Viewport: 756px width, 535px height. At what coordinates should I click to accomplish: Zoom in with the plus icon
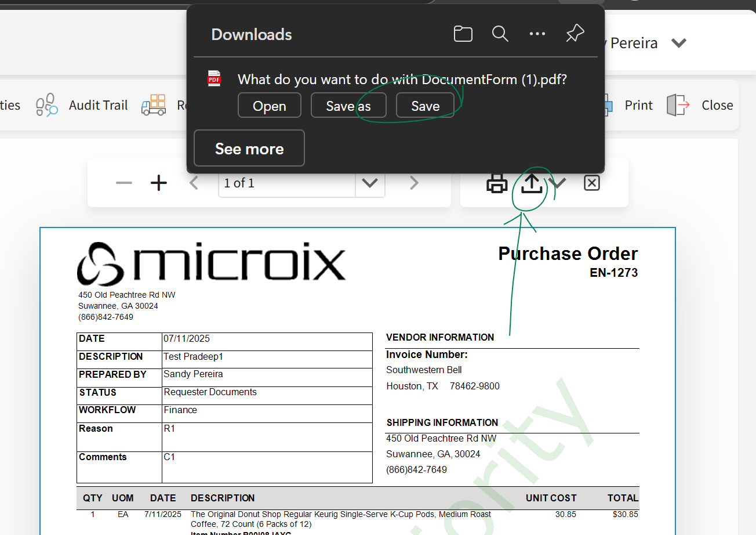tap(158, 183)
